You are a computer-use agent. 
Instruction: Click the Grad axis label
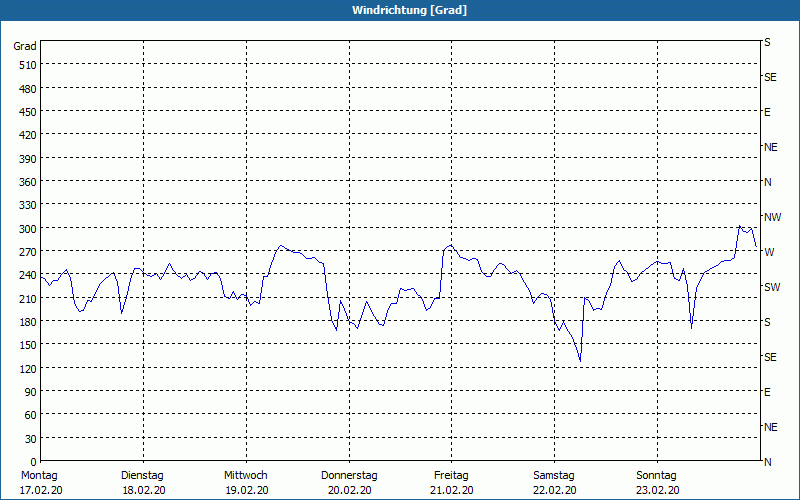point(25,46)
